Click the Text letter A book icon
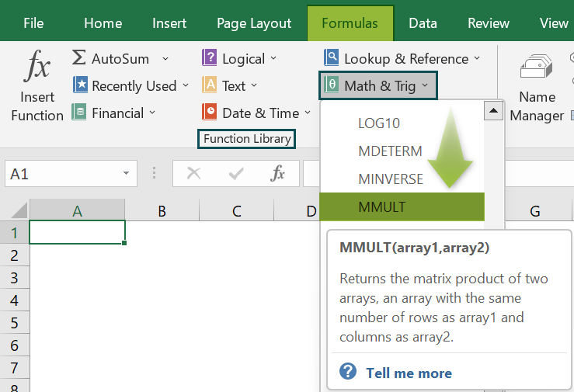The image size is (574, 392). pyautogui.click(x=210, y=85)
